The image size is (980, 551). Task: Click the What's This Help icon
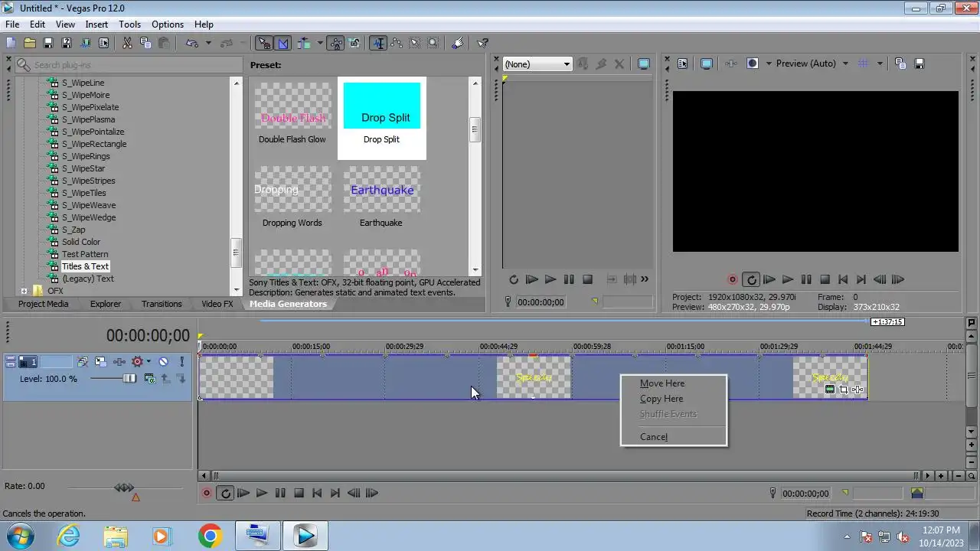click(482, 44)
